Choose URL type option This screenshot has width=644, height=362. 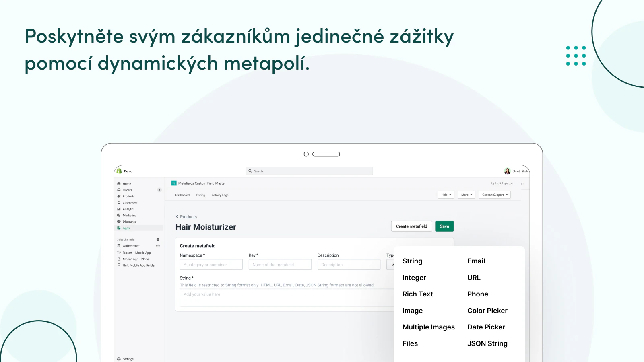tap(474, 278)
